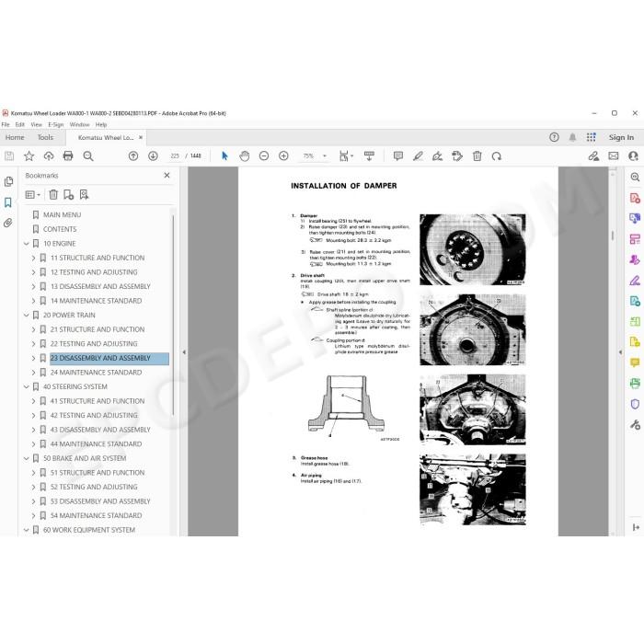Close the Bookmarks panel
644x644 pixels.
[x=167, y=176]
